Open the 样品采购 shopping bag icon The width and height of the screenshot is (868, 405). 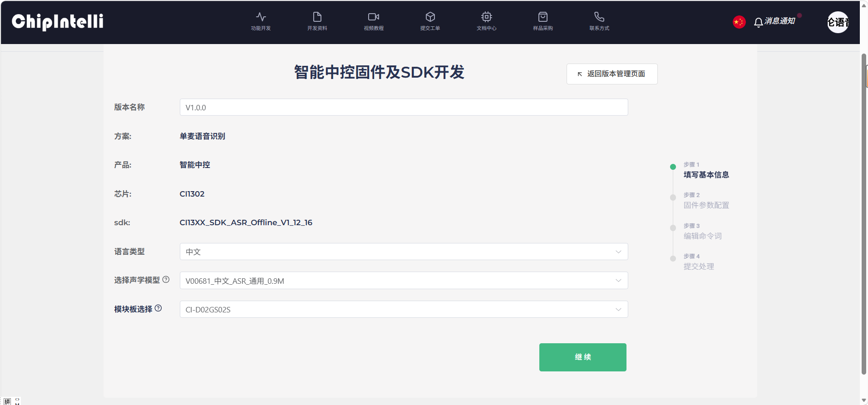click(x=543, y=17)
